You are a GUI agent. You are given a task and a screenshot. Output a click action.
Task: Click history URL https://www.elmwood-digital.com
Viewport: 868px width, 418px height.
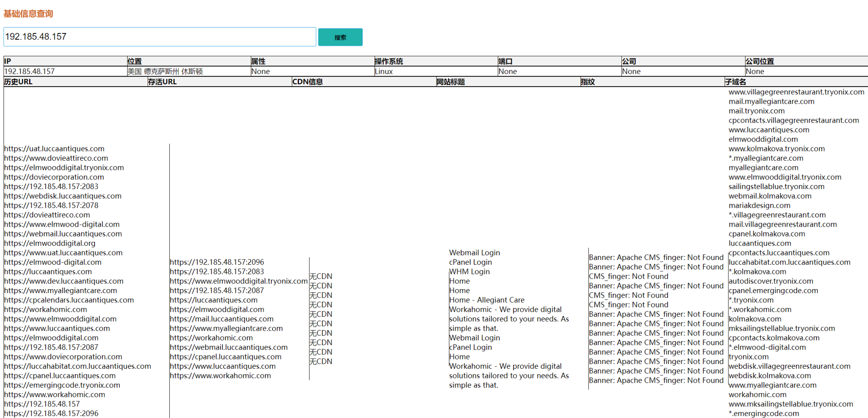[x=62, y=224]
